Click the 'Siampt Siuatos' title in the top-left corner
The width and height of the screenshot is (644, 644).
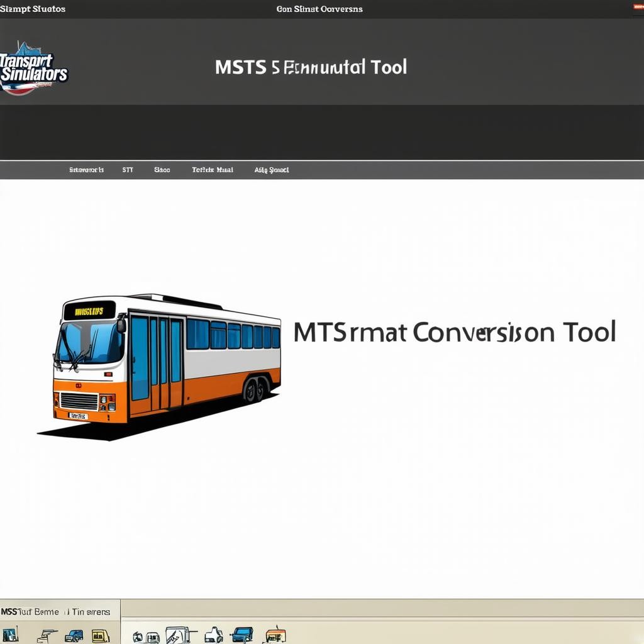(33, 9)
